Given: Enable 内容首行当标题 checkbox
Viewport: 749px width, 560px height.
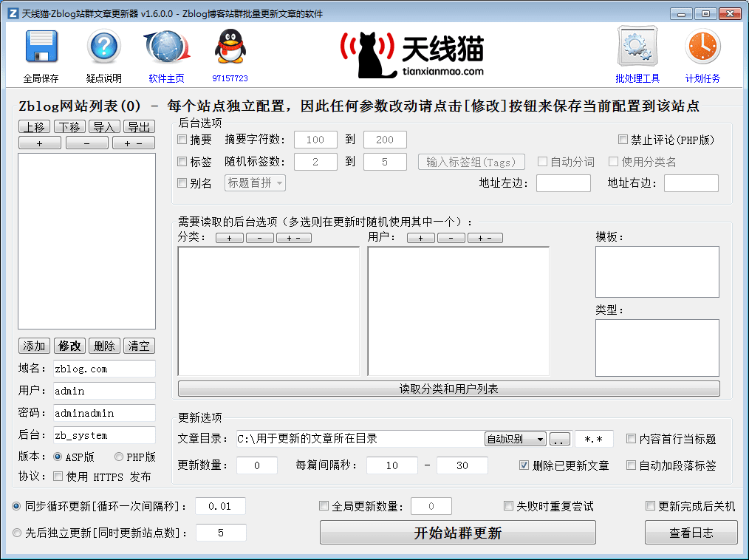Looking at the screenshot, I should [631, 439].
